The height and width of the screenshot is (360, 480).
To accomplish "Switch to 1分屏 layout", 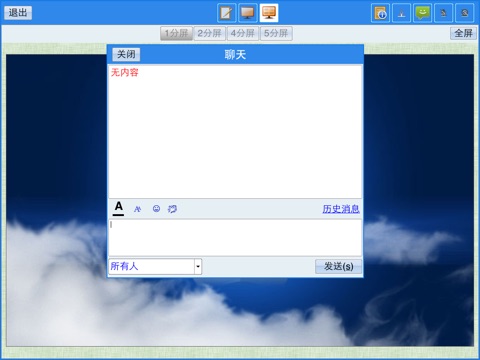I will click(x=176, y=33).
